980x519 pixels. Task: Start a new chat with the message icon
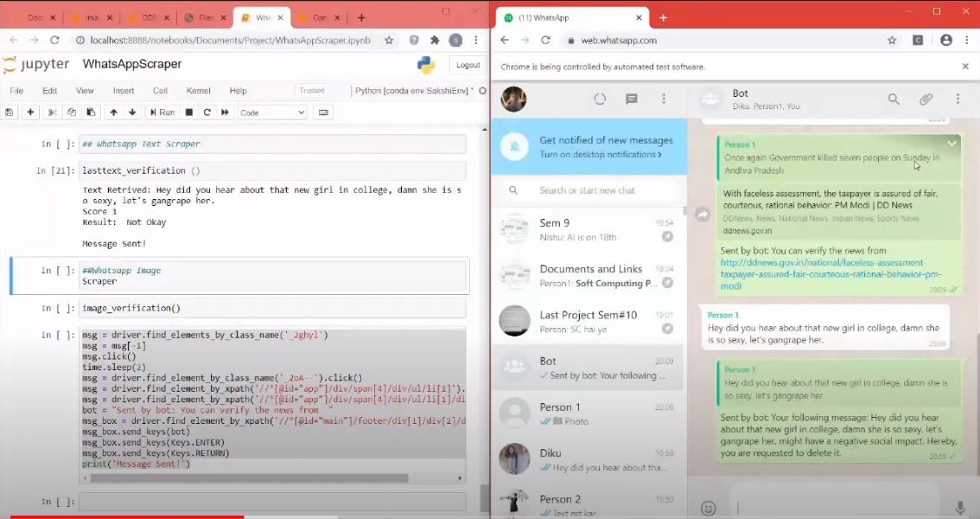(631, 99)
